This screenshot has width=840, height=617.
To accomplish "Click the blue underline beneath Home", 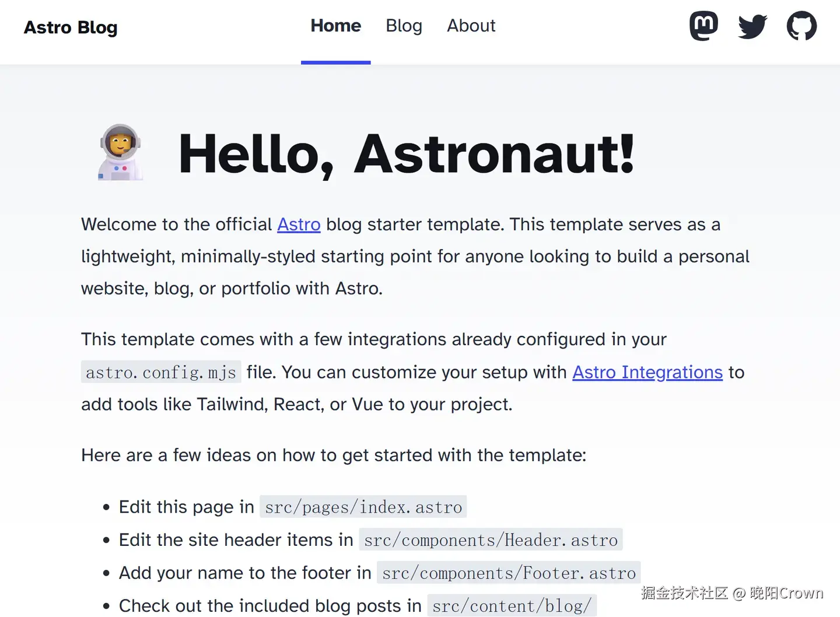I will point(335,62).
